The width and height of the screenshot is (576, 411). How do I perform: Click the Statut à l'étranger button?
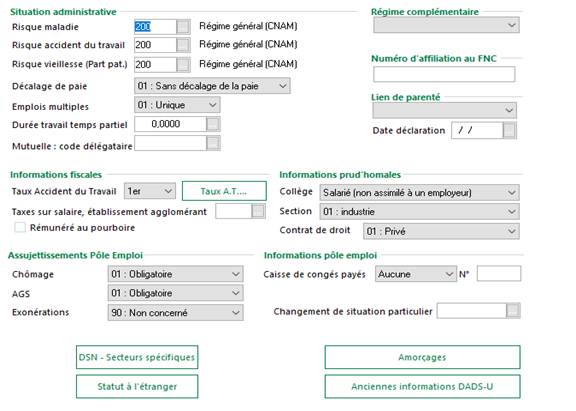pyautogui.click(x=137, y=386)
